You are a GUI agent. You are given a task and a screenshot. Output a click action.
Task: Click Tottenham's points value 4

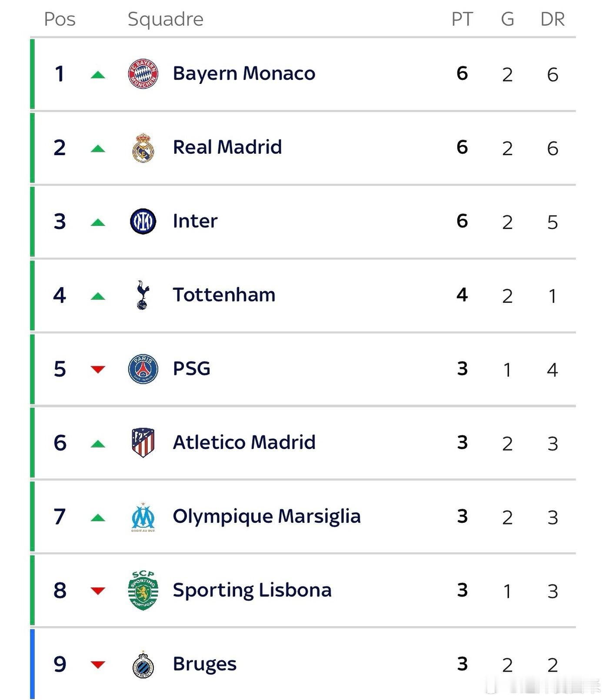[462, 295]
